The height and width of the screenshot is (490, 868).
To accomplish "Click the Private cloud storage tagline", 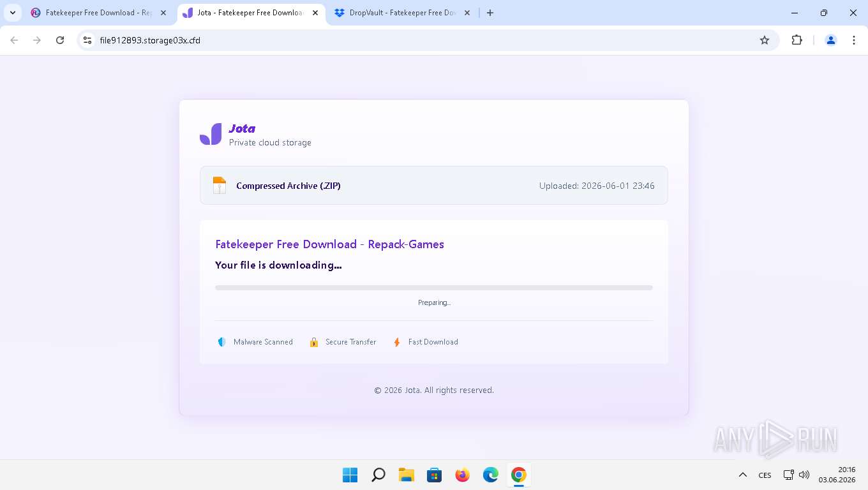I will pyautogui.click(x=270, y=142).
